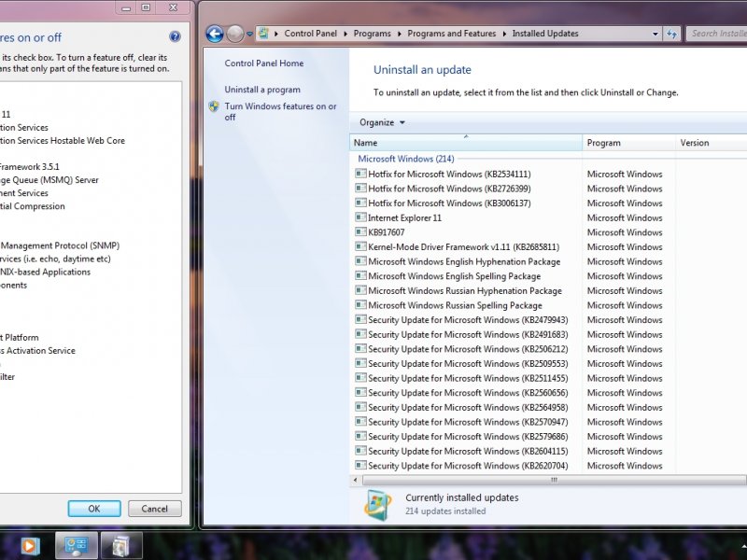Select Message Queue (MSMQ) Server feature

(x=49, y=180)
